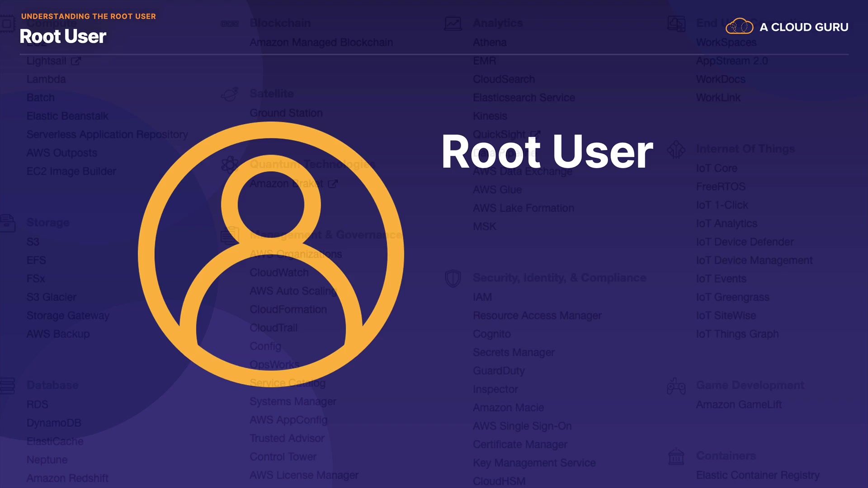The width and height of the screenshot is (868, 488).
Task: Click the Amazon Managed Blockchain link
Action: click(321, 42)
